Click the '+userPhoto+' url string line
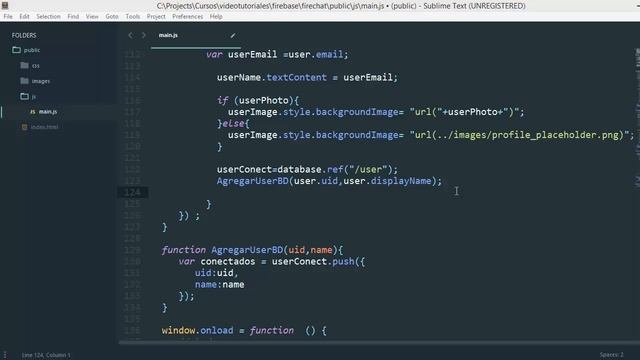The width and height of the screenshot is (640, 360). coord(376,112)
